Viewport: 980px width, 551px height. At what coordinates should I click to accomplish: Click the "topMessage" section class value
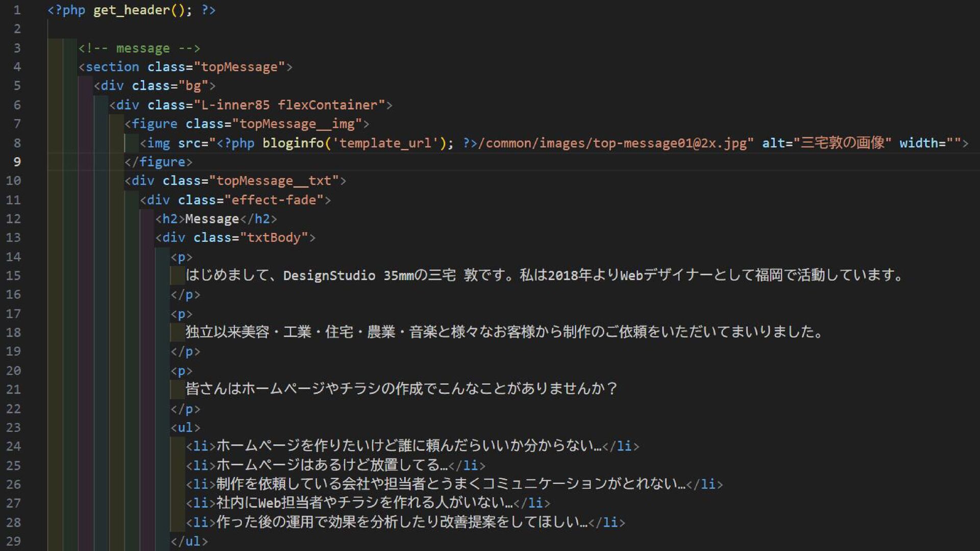(x=239, y=67)
